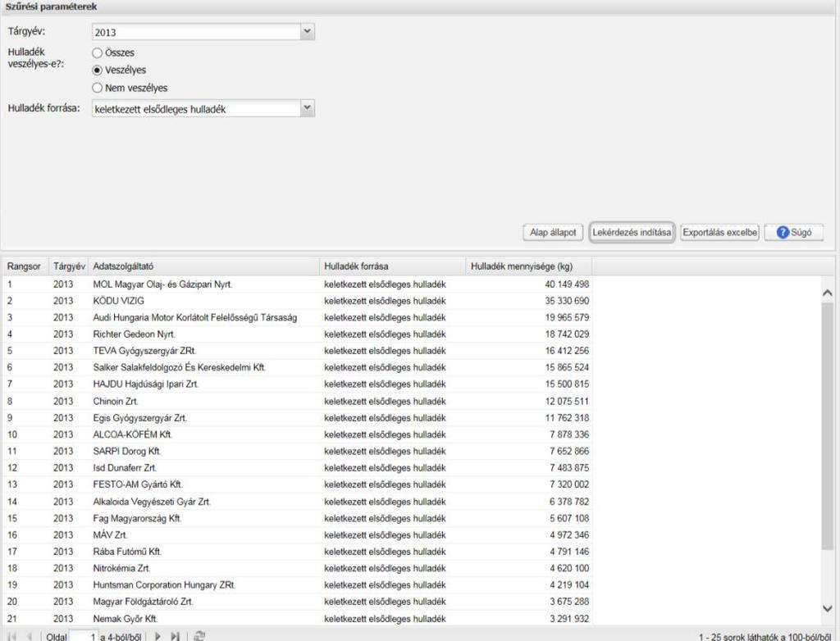Select the Egis Gyógyszergyár Zrt. row
The height and width of the screenshot is (641, 840).
click(297, 418)
